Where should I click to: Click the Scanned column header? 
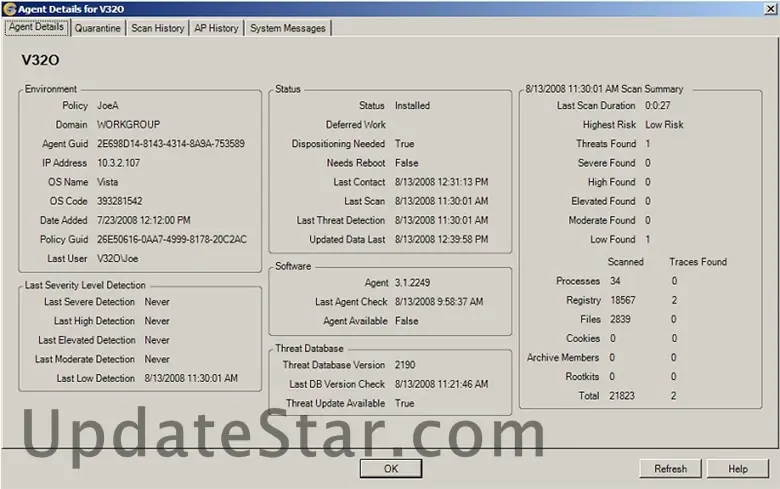click(625, 262)
